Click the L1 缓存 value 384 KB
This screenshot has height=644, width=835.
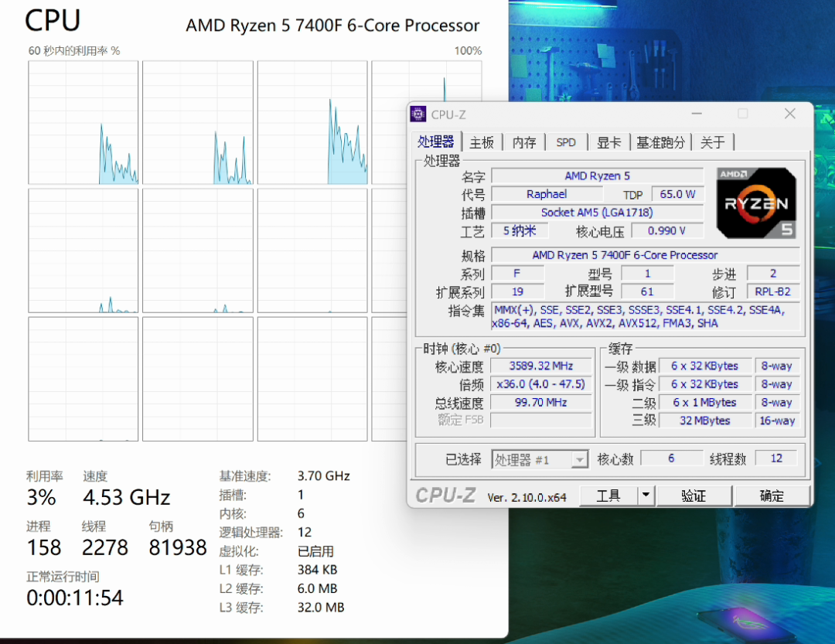pyautogui.click(x=317, y=570)
